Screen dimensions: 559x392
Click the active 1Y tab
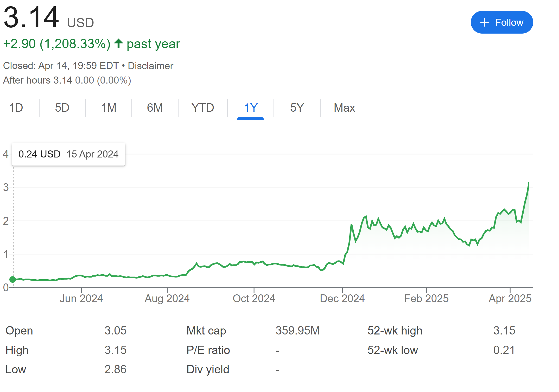tap(251, 108)
